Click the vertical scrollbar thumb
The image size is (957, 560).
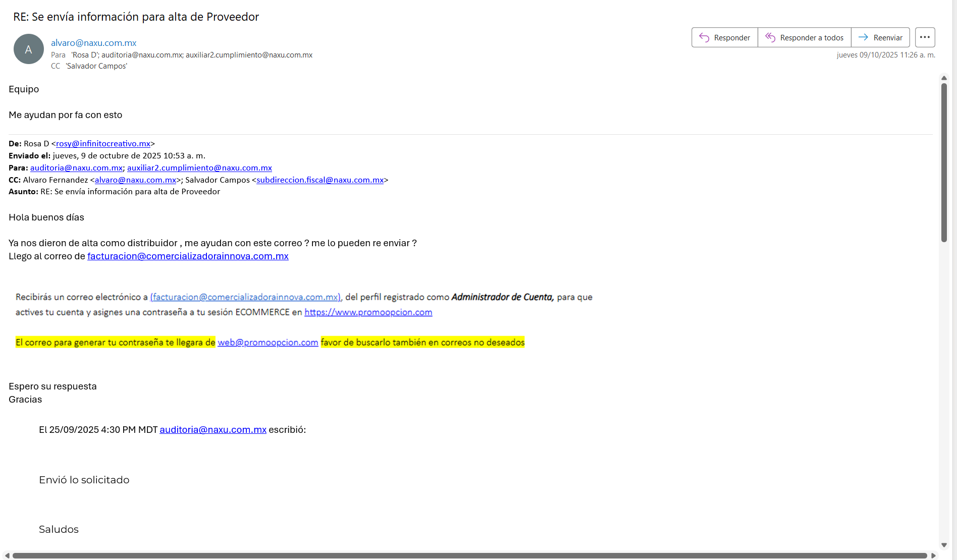point(944,161)
